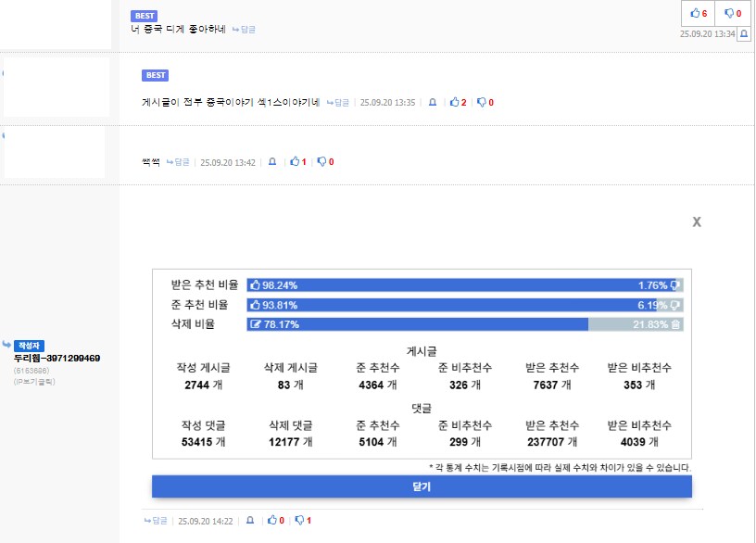
Task: Click thumbs-down showing 1 on the 14:22 comment
Action: click(x=303, y=521)
